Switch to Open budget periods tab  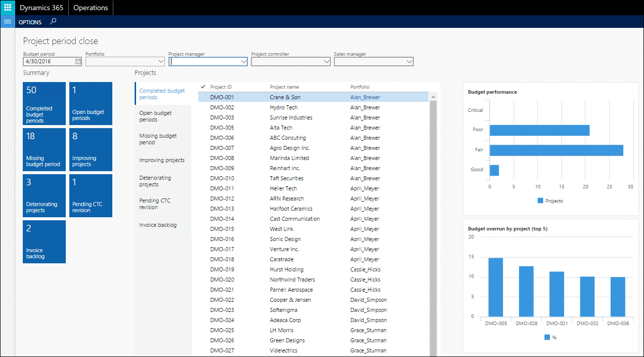155,116
